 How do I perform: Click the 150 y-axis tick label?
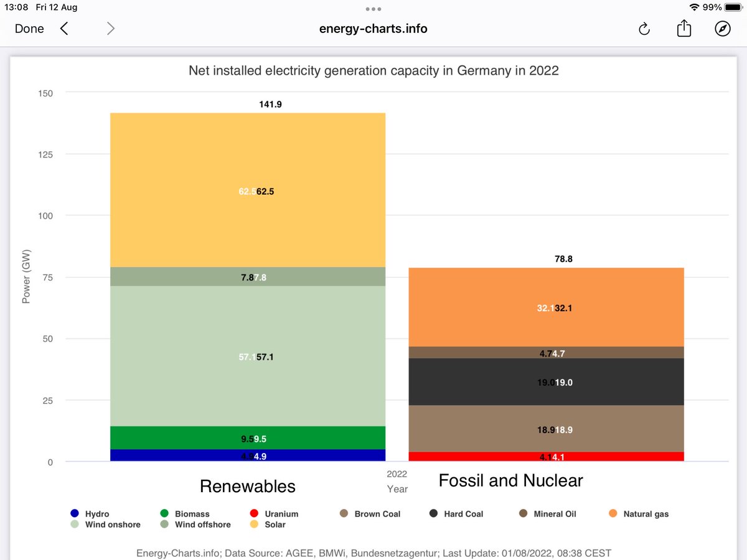47,93
